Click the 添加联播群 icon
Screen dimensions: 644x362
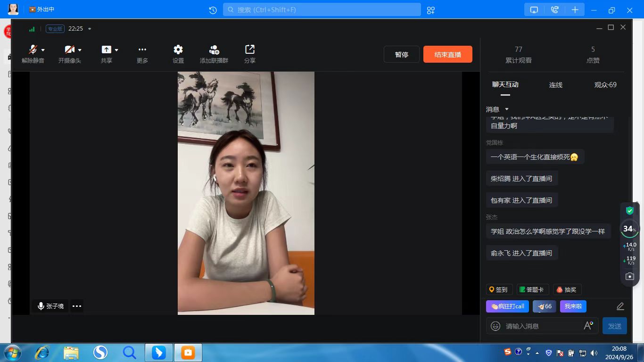pos(214,50)
